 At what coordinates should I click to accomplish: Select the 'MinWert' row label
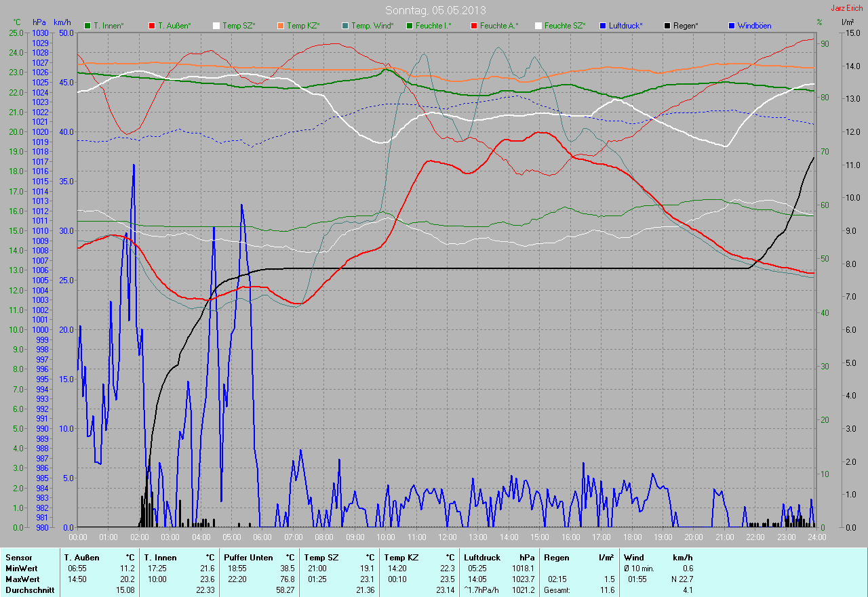point(21,569)
